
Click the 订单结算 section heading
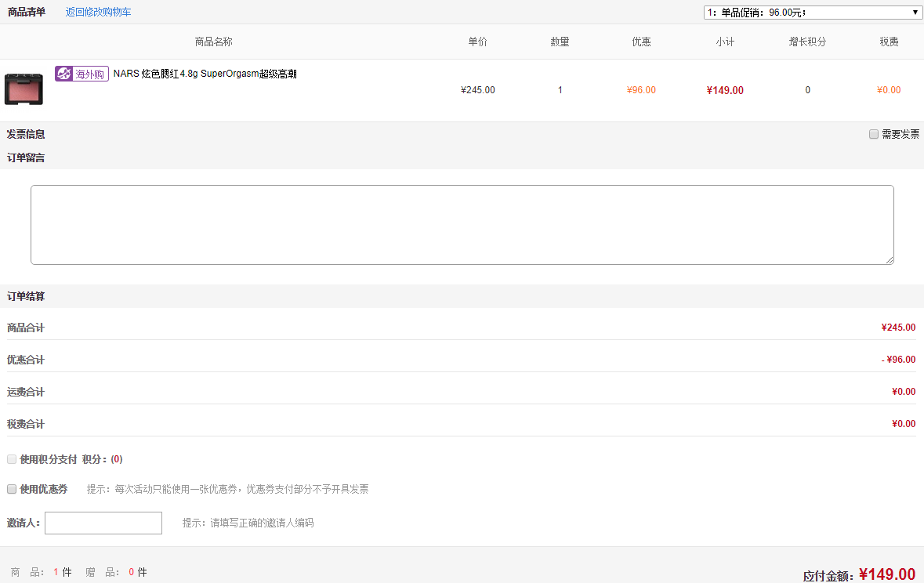pos(26,296)
